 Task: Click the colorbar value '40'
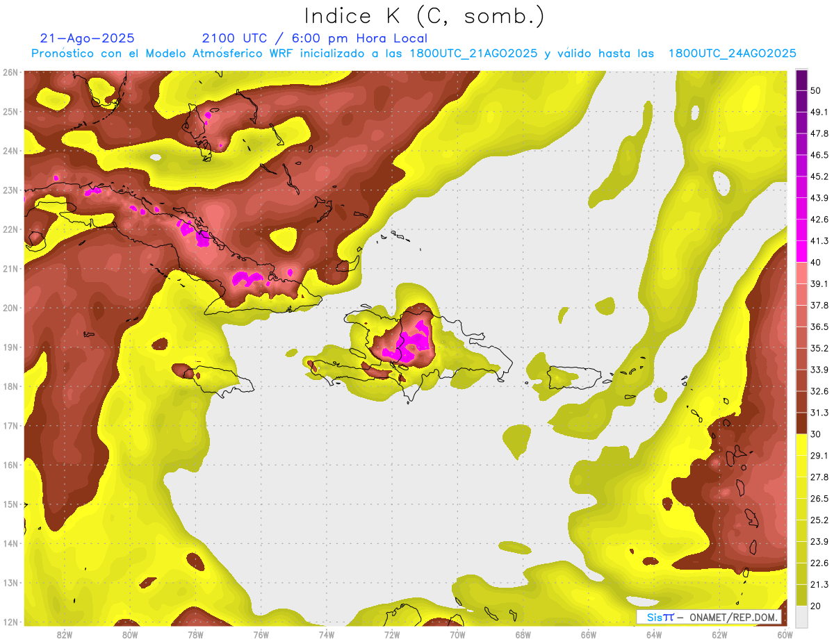817,262
